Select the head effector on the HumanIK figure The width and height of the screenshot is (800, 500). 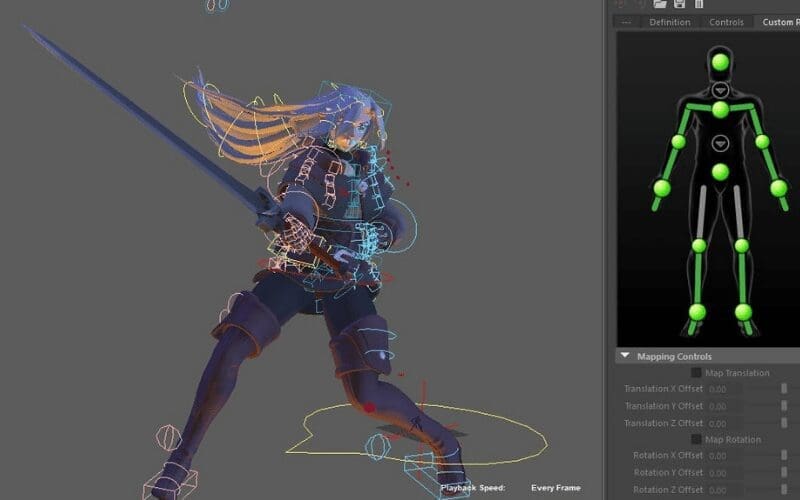pos(720,62)
